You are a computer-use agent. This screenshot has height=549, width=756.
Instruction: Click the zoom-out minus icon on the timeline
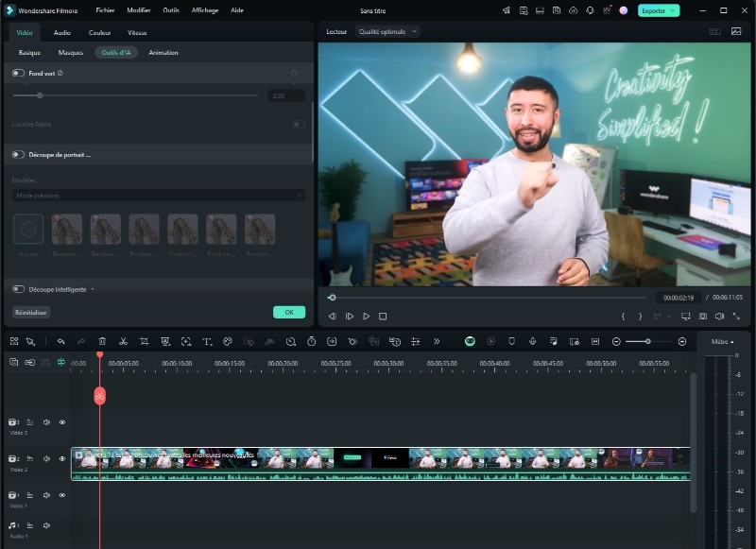(x=616, y=342)
